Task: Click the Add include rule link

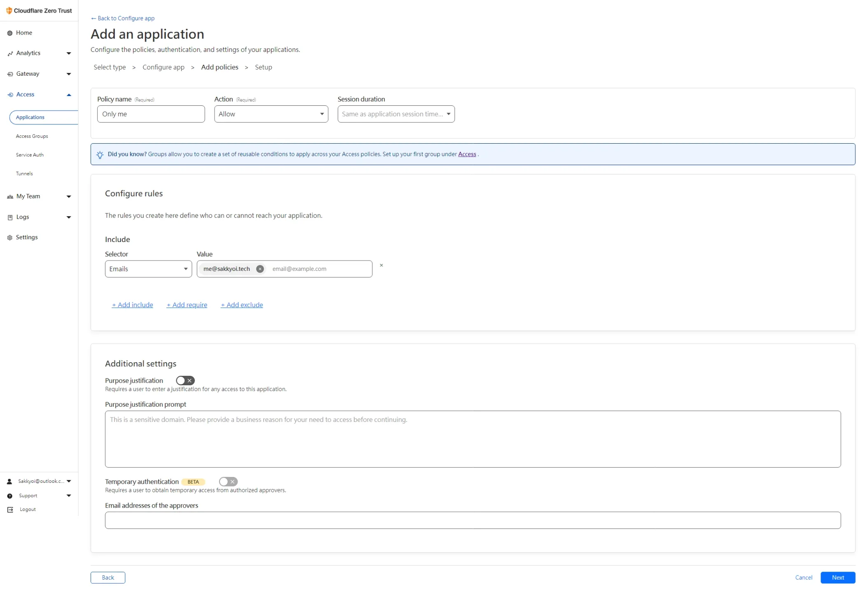Action: [132, 305]
